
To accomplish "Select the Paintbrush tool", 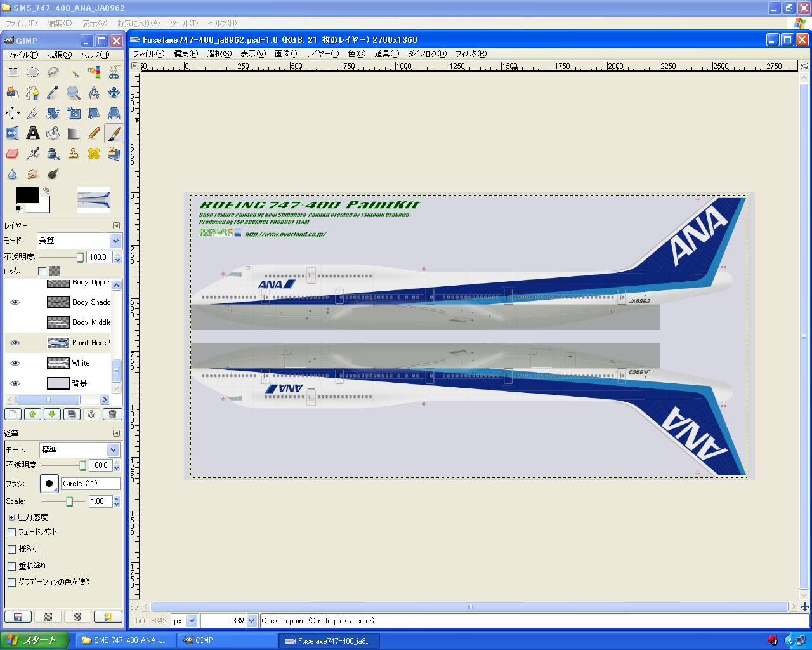I will click(x=114, y=133).
